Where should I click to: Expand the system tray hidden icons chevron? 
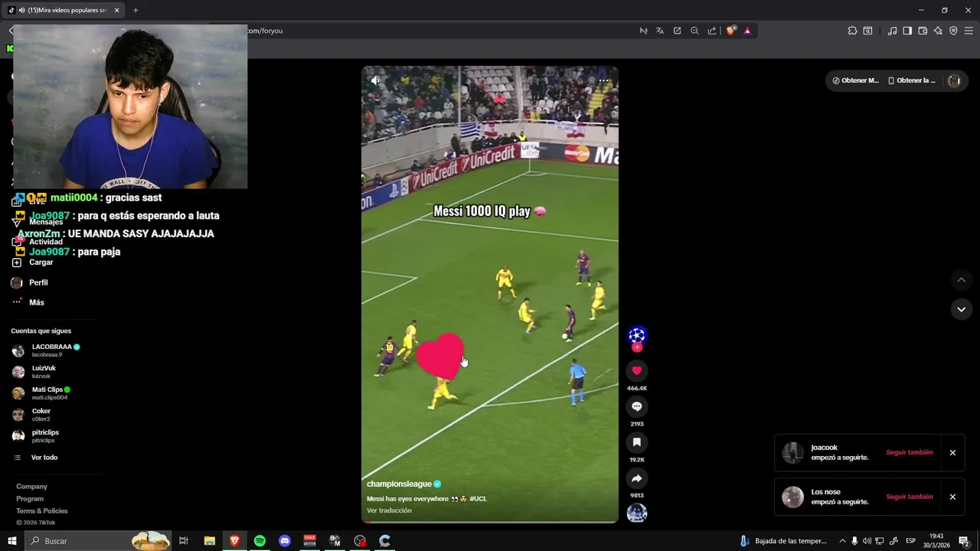pyautogui.click(x=842, y=541)
